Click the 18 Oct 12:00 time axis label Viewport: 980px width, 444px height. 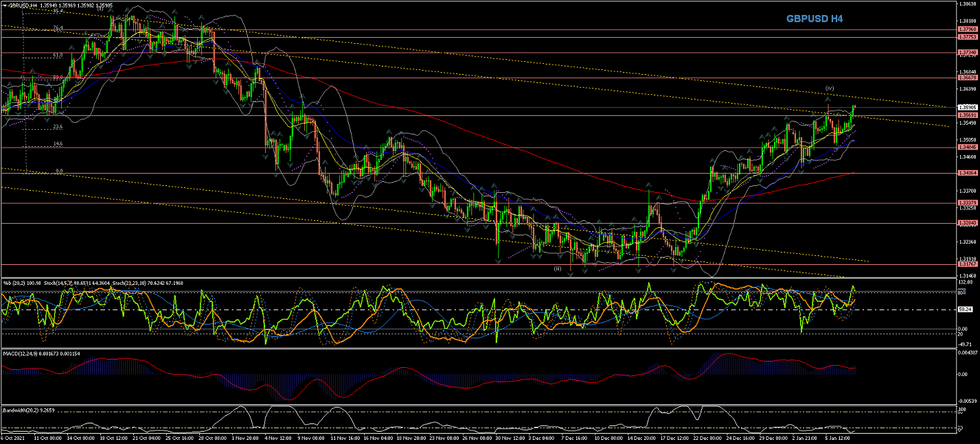point(114,436)
